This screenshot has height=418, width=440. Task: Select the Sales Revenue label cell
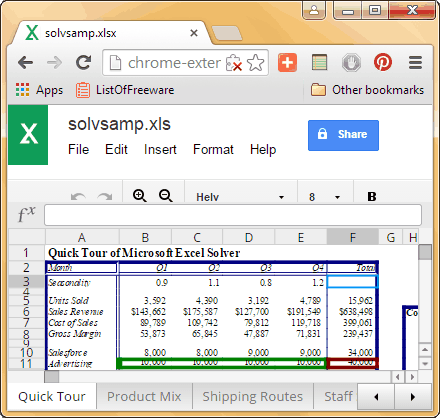click(81, 312)
